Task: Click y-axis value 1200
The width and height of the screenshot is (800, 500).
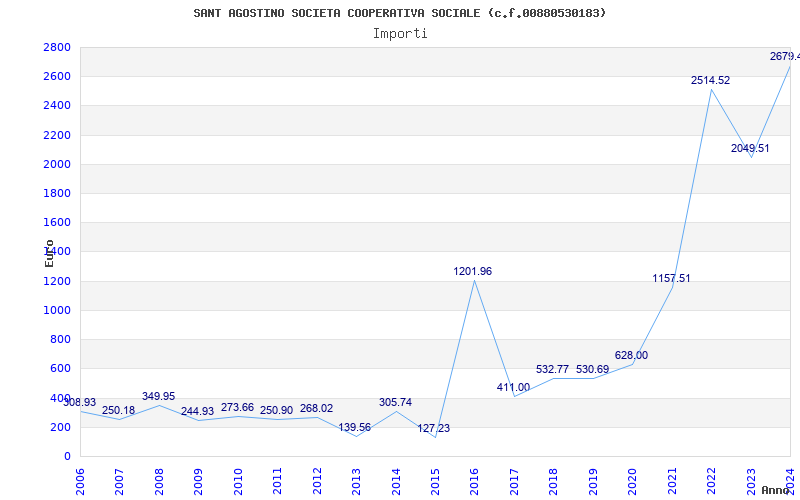Action: [x=57, y=281]
